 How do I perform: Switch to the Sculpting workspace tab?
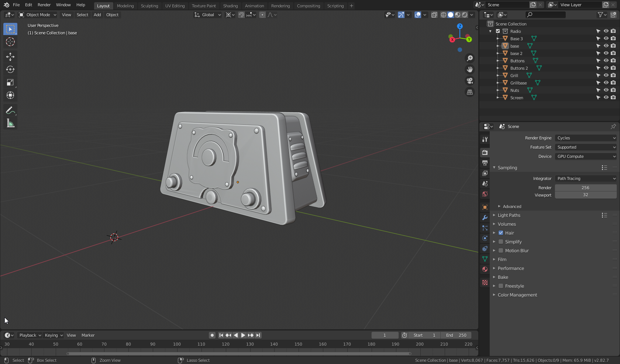point(149,6)
